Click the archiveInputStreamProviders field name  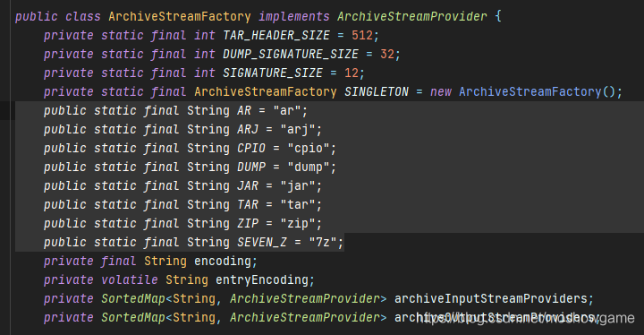(x=490, y=299)
